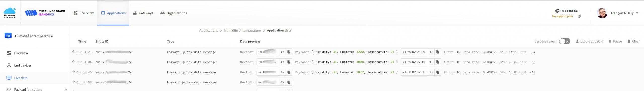Screen dimensions: 644x91
Task: Enable the Verbose stream toggle
Action: pos(565,41)
